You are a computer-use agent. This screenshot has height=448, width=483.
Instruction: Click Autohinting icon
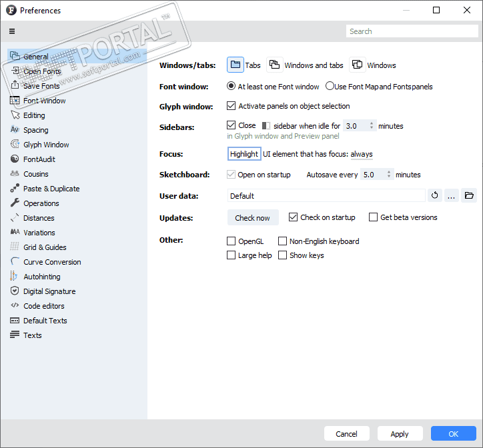point(14,276)
